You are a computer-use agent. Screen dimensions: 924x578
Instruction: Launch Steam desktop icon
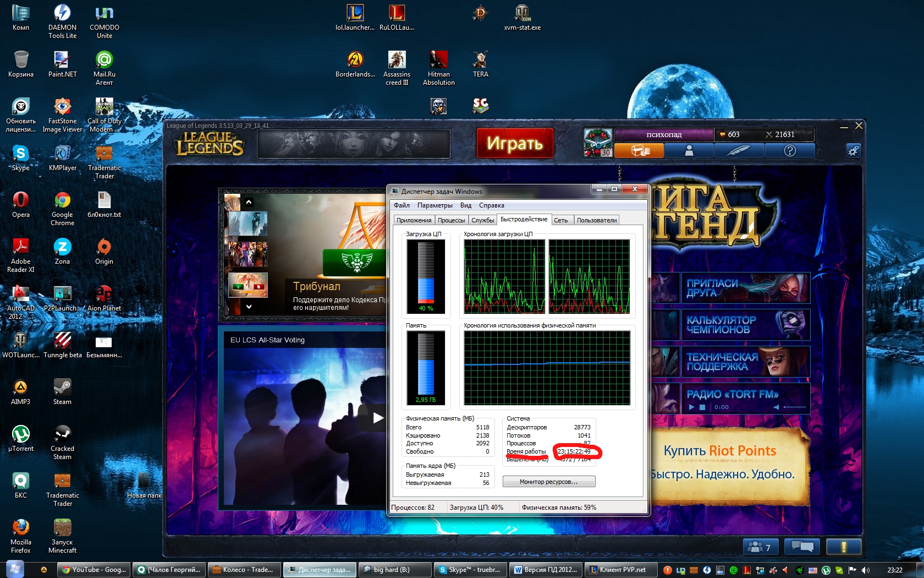62,391
